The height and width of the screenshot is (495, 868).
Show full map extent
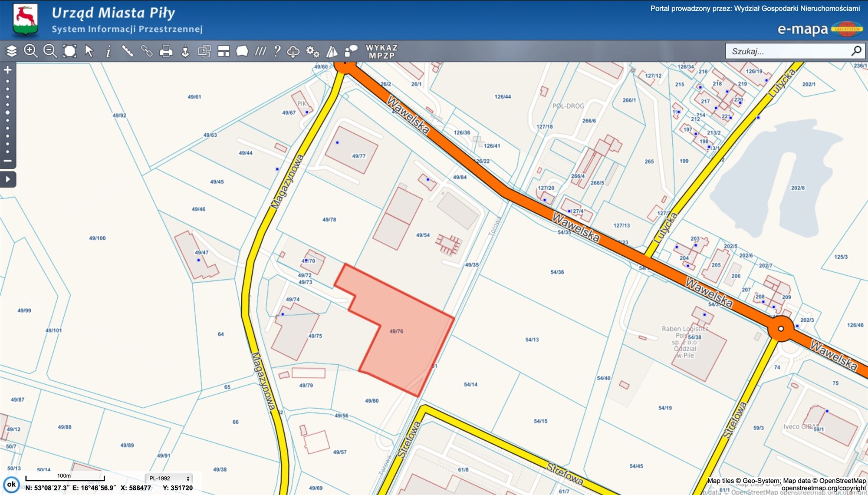[69, 51]
